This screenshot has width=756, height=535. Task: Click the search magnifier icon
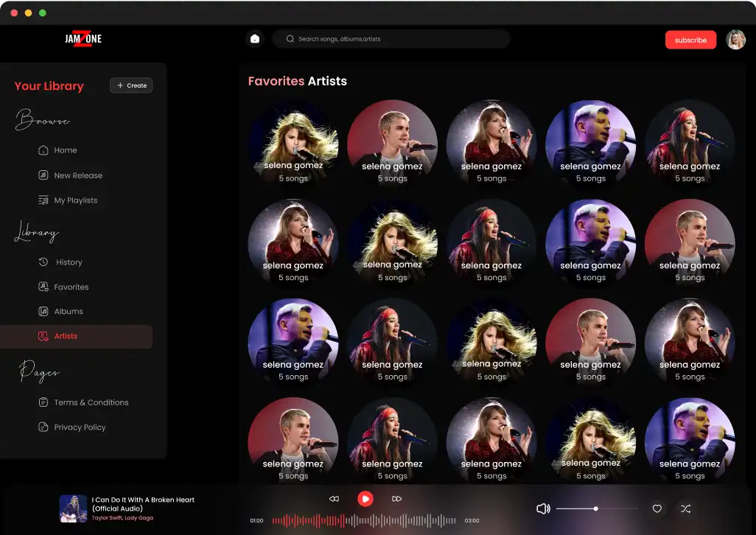tap(290, 39)
